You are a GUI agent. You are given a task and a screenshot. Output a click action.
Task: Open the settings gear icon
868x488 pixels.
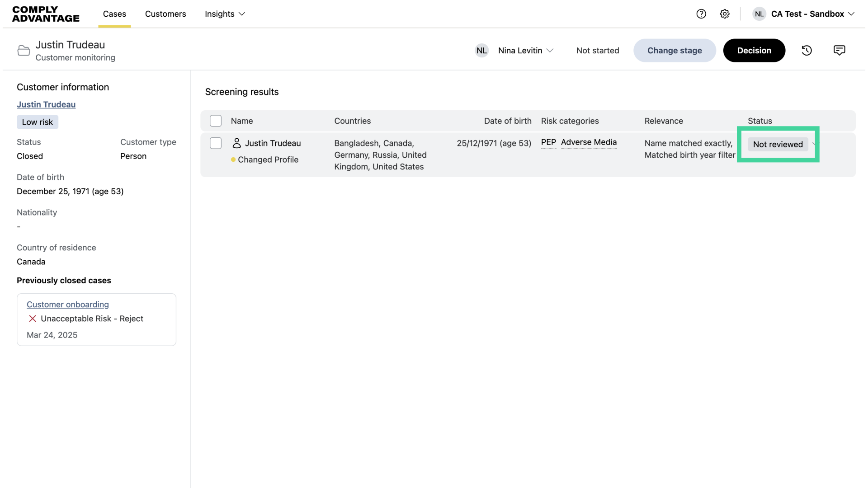pyautogui.click(x=725, y=14)
